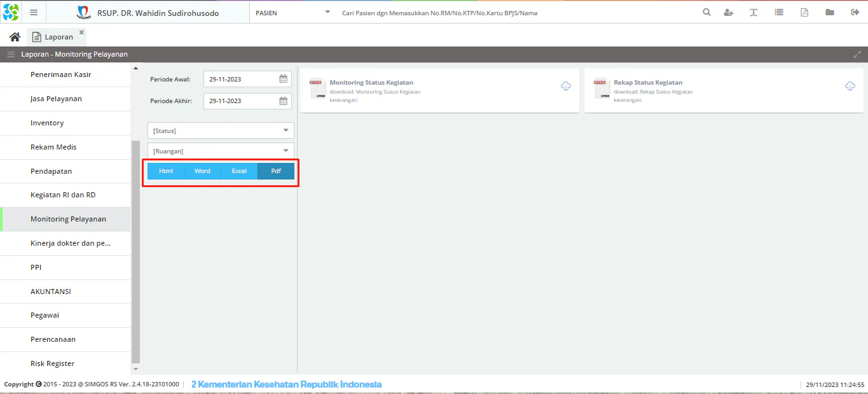Open the hamburger menu in top bar
868x394 pixels.
point(34,12)
